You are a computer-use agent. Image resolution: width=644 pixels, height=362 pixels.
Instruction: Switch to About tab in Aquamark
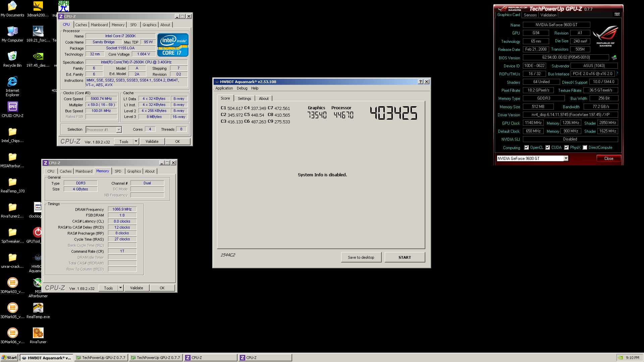pyautogui.click(x=264, y=99)
